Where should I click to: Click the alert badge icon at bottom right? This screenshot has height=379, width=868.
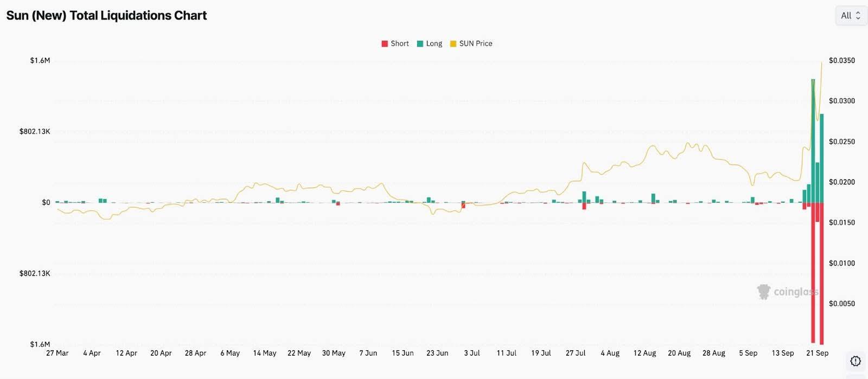coord(856,361)
